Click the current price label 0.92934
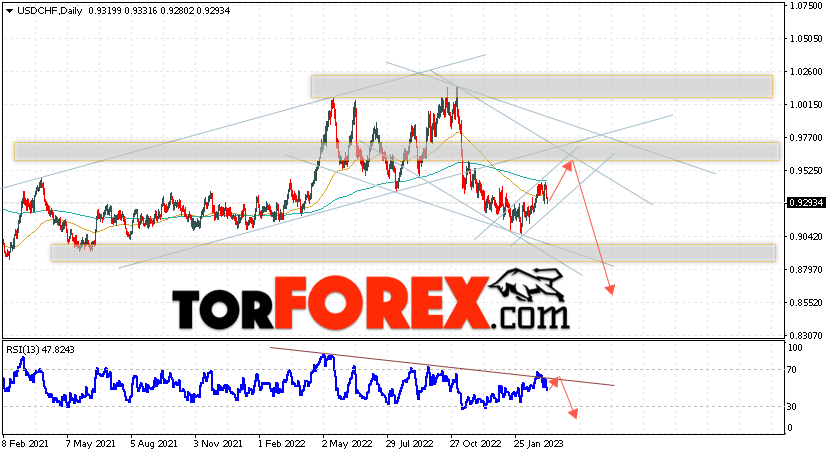Screen dimensions: 830x455 click(x=806, y=203)
